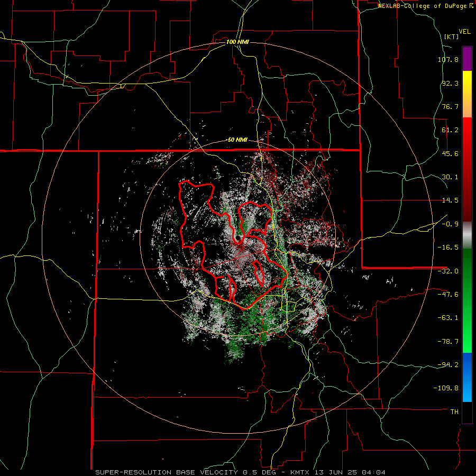
Task: Click the NEXLAB-College of DuPage watermark text
Action: pos(426,6)
